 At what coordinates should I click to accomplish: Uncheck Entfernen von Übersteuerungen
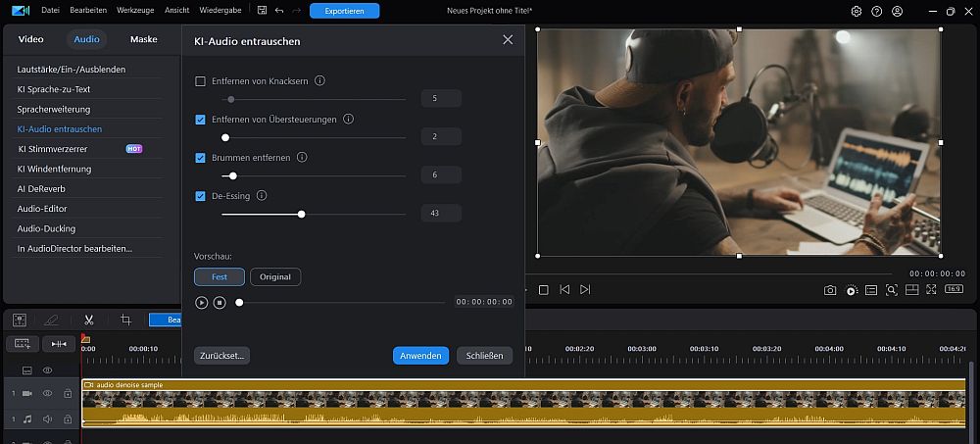click(x=200, y=120)
